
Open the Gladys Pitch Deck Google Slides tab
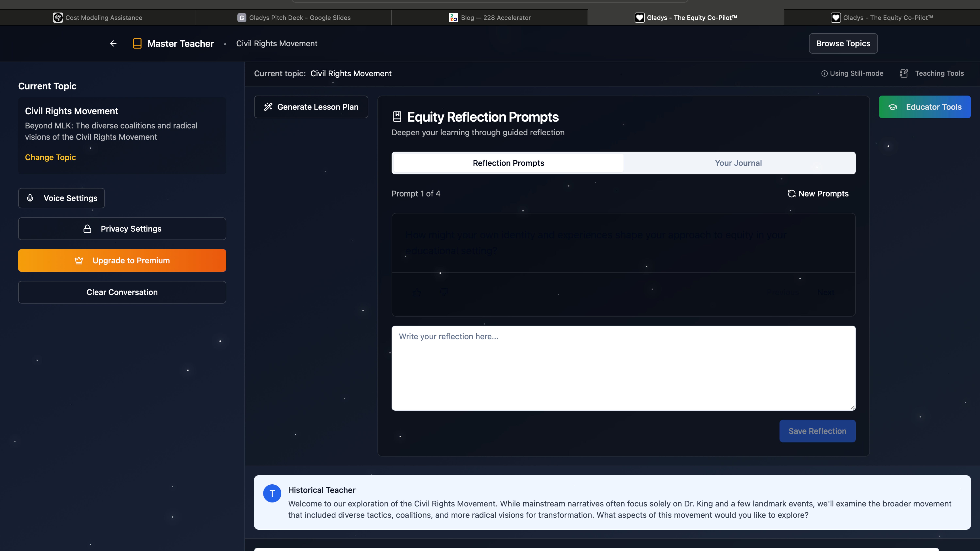pos(294,17)
